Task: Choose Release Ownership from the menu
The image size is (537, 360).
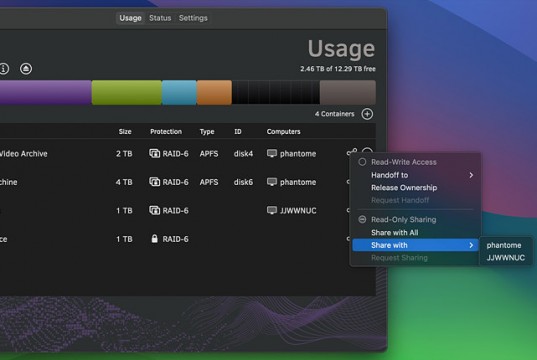Action: [404, 188]
